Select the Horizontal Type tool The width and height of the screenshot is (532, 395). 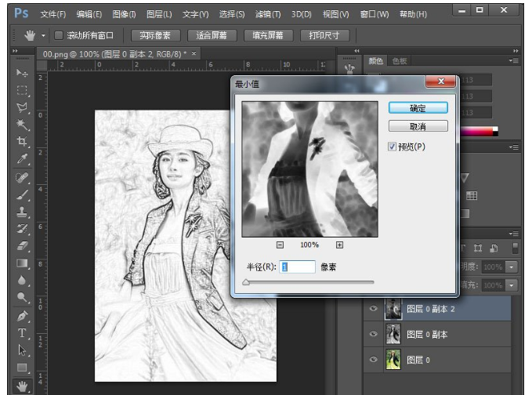coord(22,333)
